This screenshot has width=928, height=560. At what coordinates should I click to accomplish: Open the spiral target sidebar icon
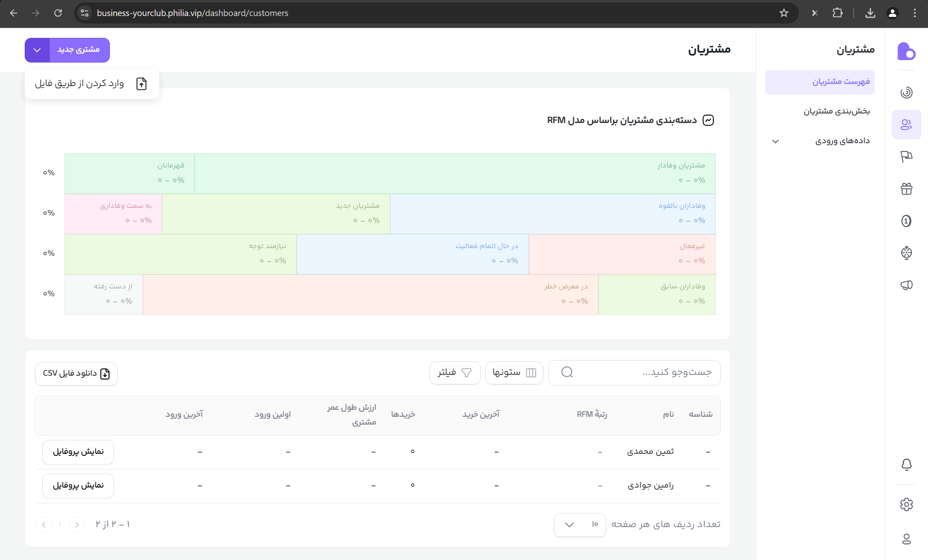[906, 93]
